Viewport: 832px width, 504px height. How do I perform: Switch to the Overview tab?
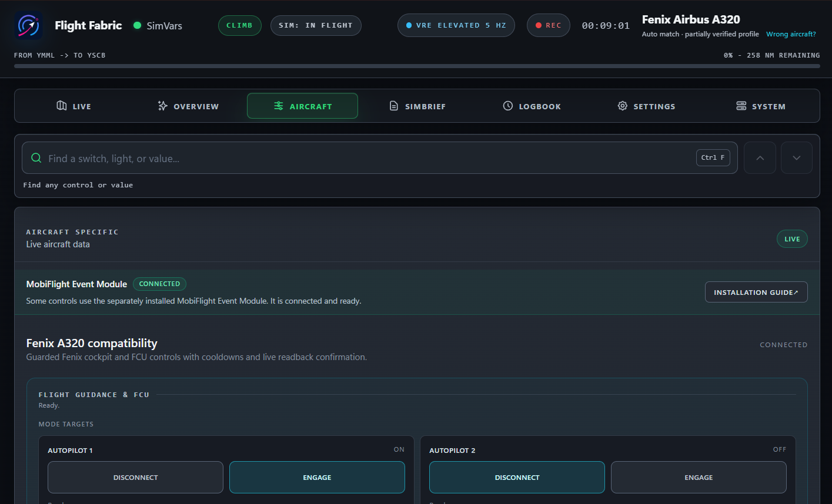point(188,106)
